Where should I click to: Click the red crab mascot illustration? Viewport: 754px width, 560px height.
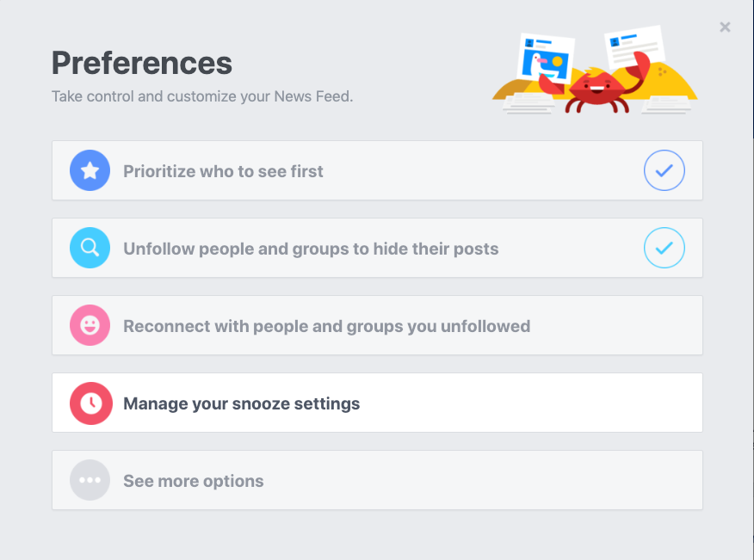596,89
